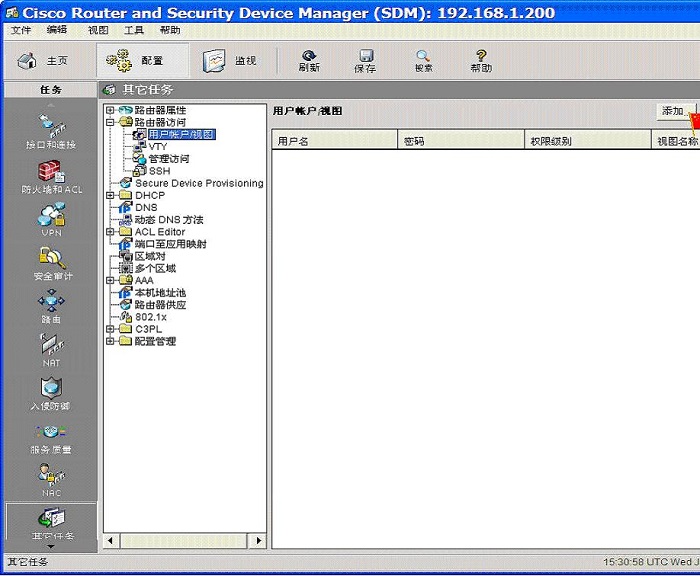Click the 保存 save toolbar icon
Screen dimensions: 700x576
pos(365,61)
